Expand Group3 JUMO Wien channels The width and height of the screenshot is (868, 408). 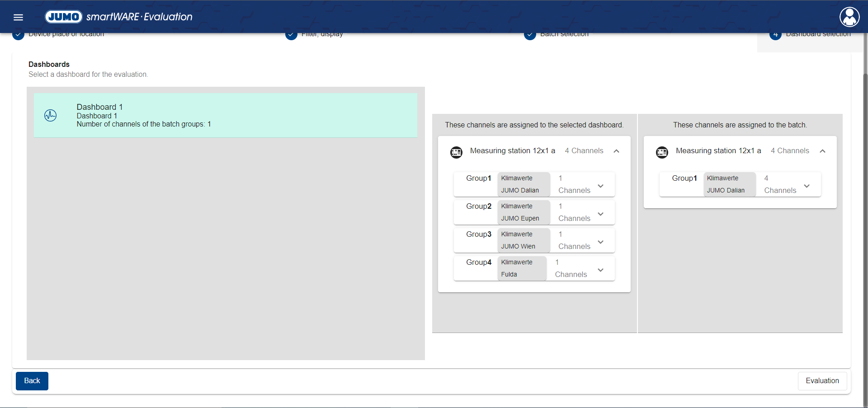click(600, 242)
